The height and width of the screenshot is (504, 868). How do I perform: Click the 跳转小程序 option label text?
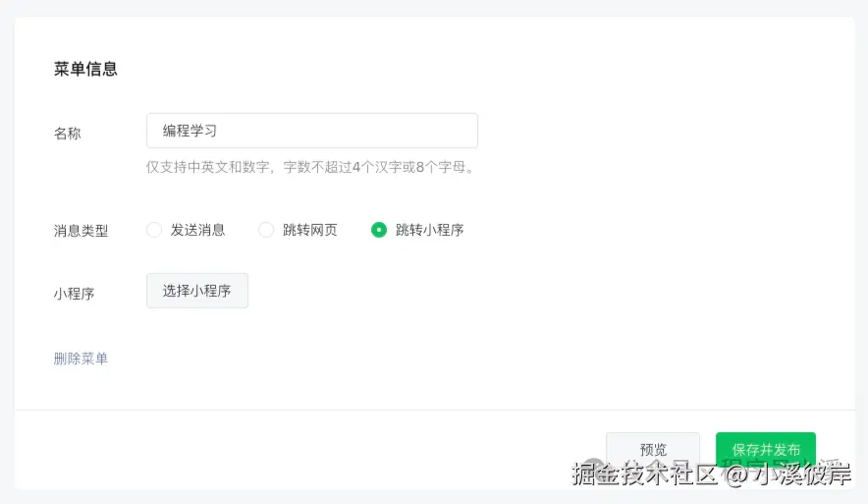coord(429,230)
